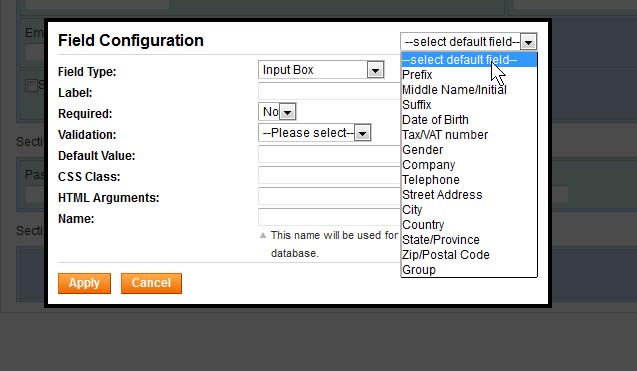Click the select default field combo box

[x=469, y=42]
